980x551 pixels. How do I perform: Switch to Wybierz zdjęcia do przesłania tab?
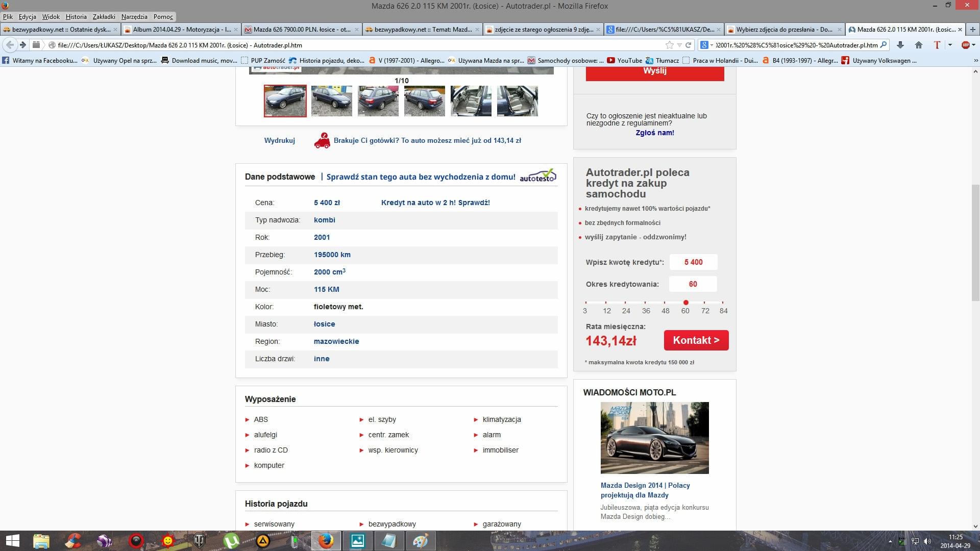(x=783, y=29)
